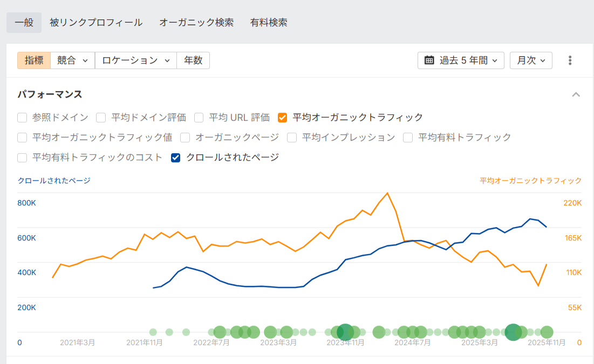594x364 pixels.
Task: Click the large dark green bubble near 2023年11月
Action: click(345, 332)
